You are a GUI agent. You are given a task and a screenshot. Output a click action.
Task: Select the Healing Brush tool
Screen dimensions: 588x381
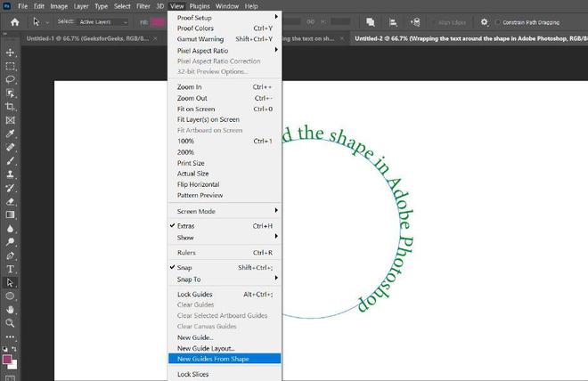pos(10,147)
